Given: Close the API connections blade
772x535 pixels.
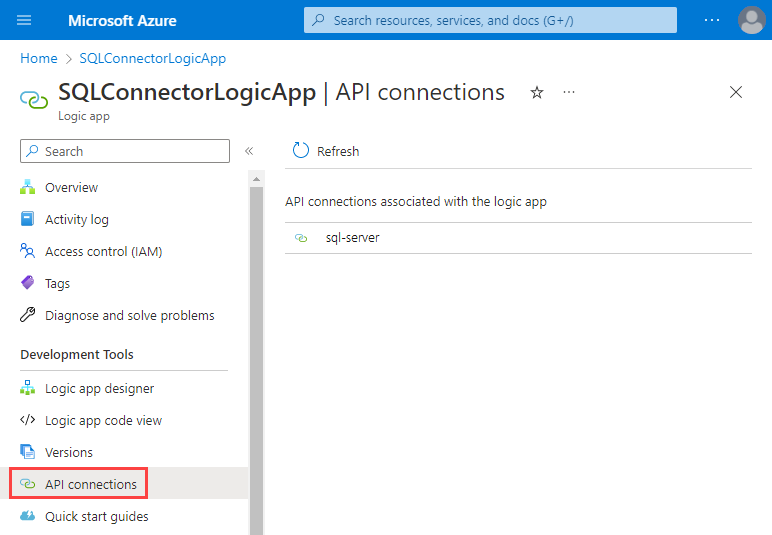Looking at the screenshot, I should point(736,93).
